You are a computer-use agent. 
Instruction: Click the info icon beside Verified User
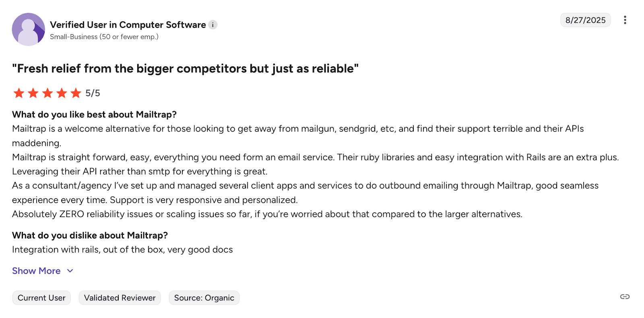213,25
